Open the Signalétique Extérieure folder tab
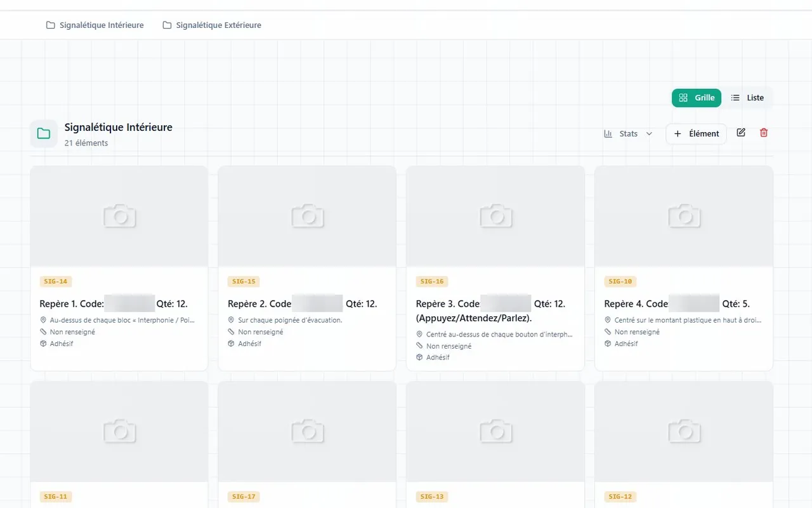 pos(212,25)
